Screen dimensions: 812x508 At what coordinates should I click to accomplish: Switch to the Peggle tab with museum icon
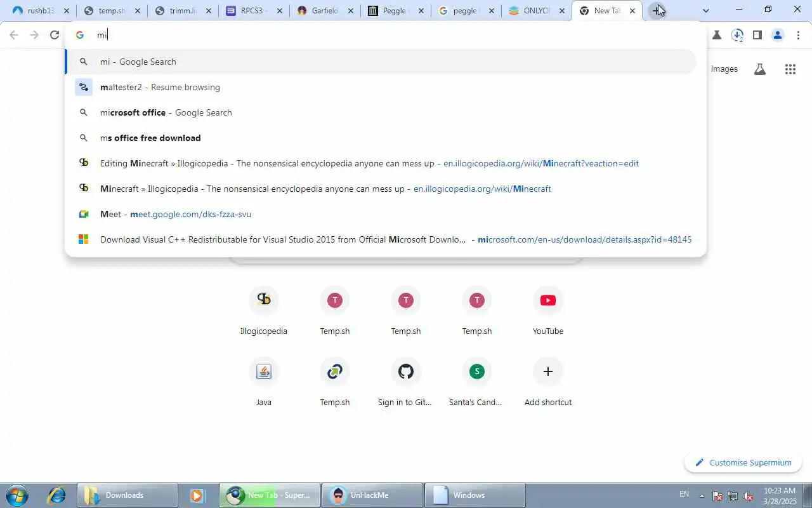pyautogui.click(x=395, y=11)
